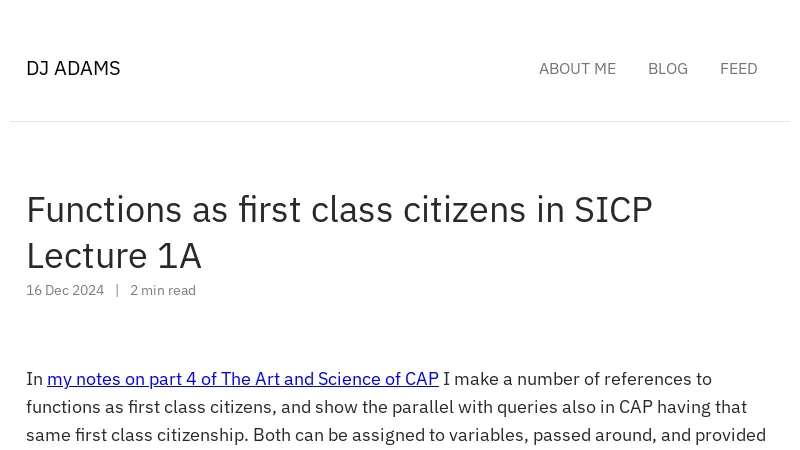The height and width of the screenshot is (450, 800).
Task: Click the text "same first class citizenship"
Action: (x=136, y=435)
